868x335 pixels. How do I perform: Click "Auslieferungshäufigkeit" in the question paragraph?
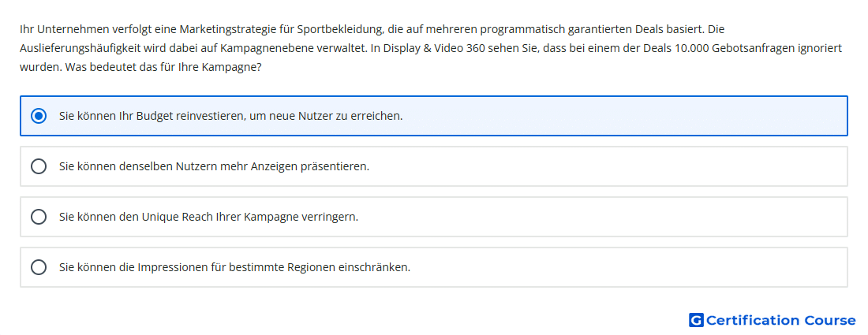click(x=73, y=48)
